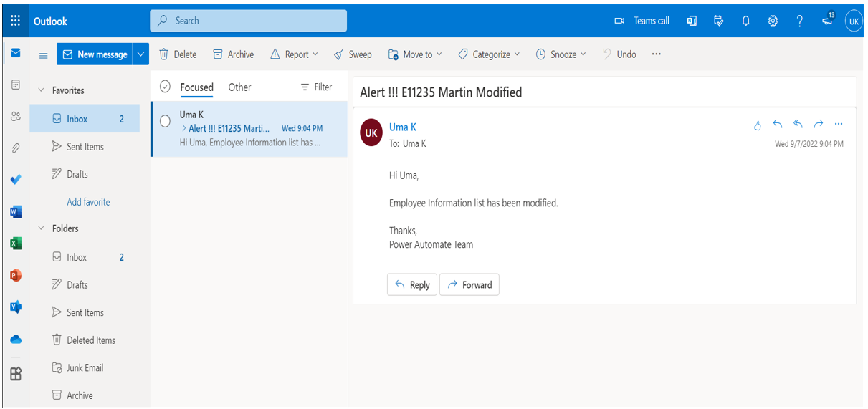This screenshot has height=409, width=868.
Task: Open Drafts under Folders
Action: coord(85,284)
